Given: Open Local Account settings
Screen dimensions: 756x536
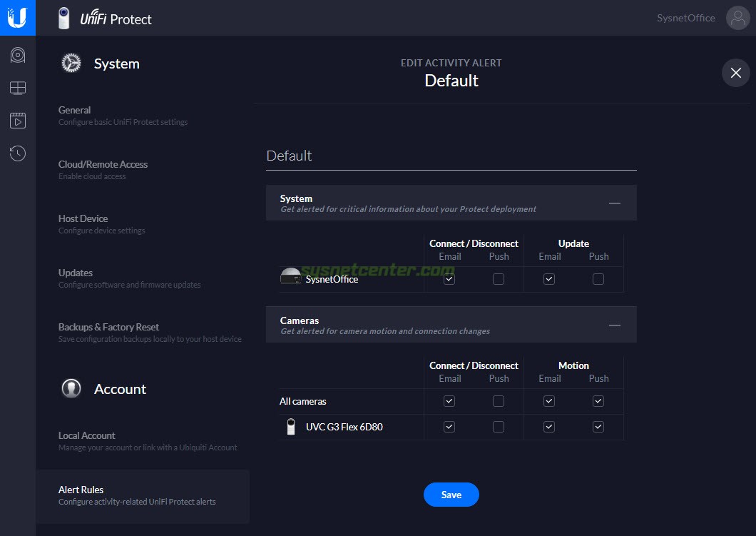Looking at the screenshot, I should (x=143, y=441).
